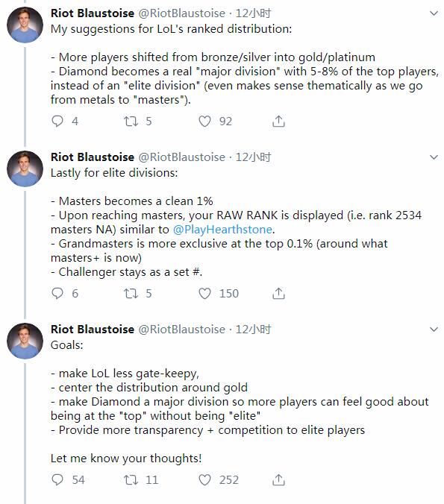Open the Goals tweet avatar thumbnail
This screenshot has width=444, height=504.
(x=25, y=341)
